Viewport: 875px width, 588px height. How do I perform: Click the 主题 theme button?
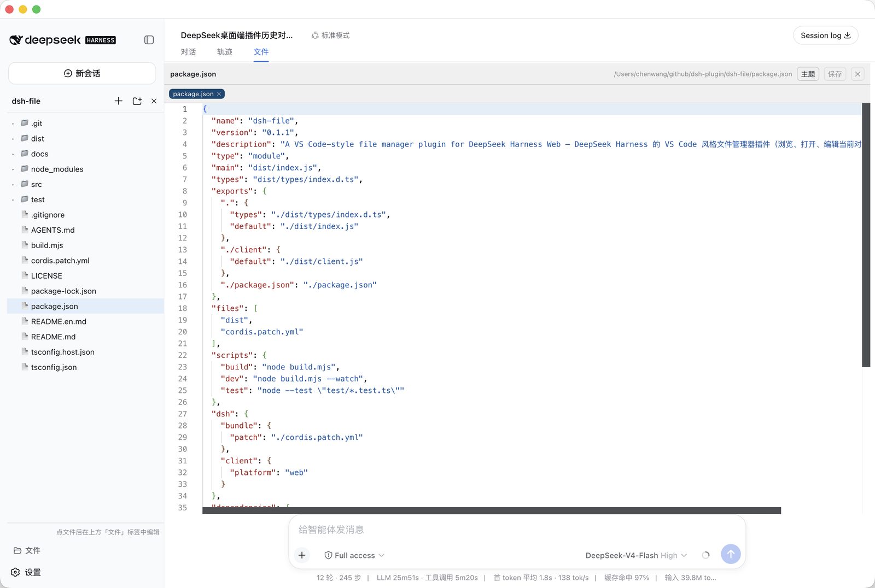[808, 74]
